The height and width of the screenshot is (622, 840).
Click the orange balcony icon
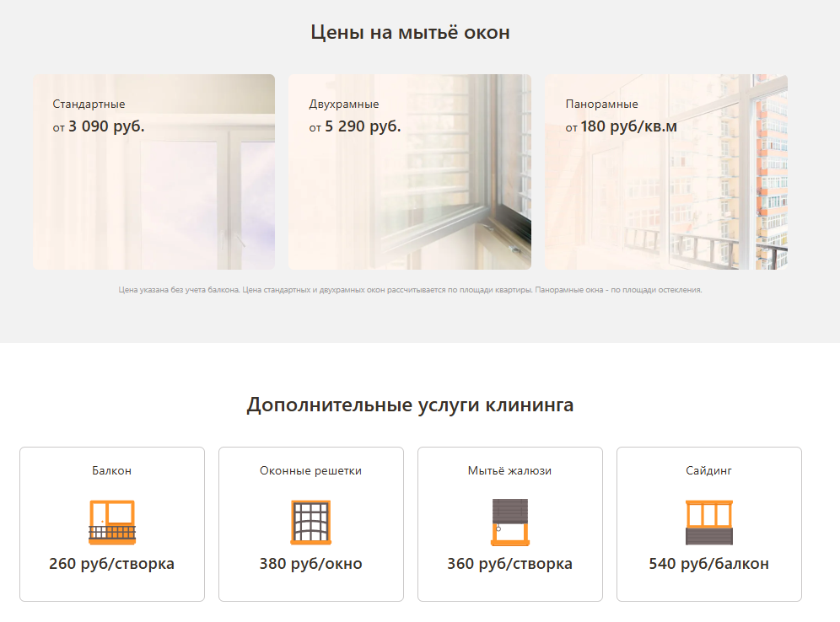pos(112,523)
